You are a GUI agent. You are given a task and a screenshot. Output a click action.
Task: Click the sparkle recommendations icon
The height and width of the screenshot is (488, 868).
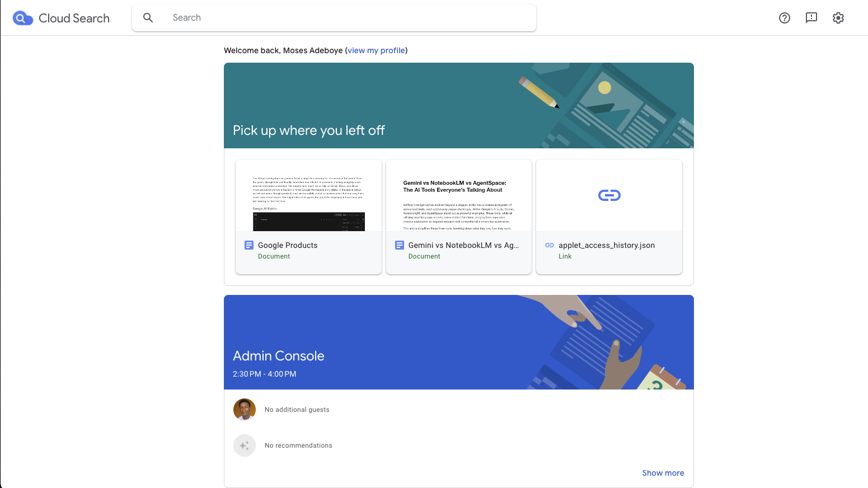245,445
